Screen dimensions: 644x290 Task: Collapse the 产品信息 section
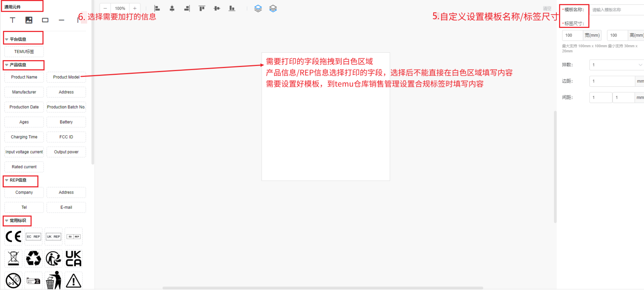[7, 65]
